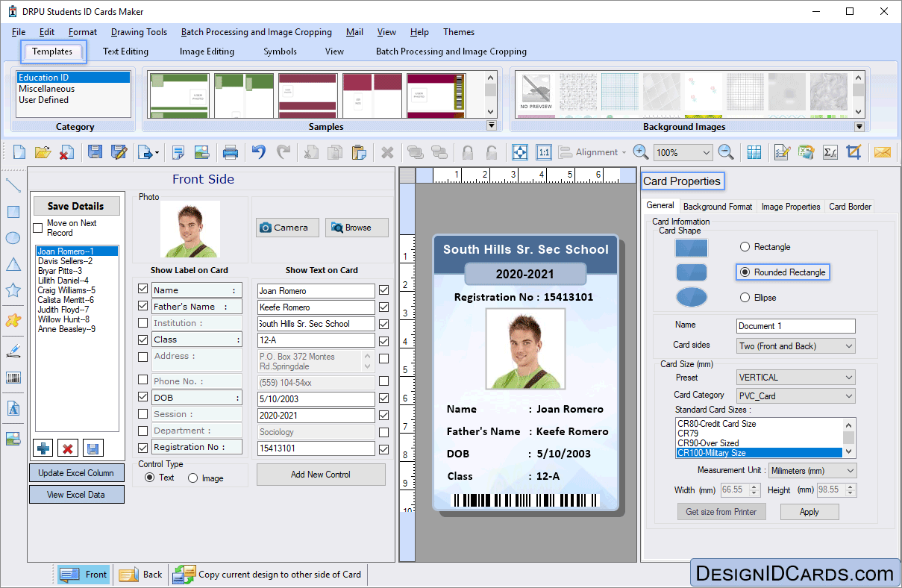Open the Drawing Tools menu
This screenshot has width=902, height=588.
(139, 32)
